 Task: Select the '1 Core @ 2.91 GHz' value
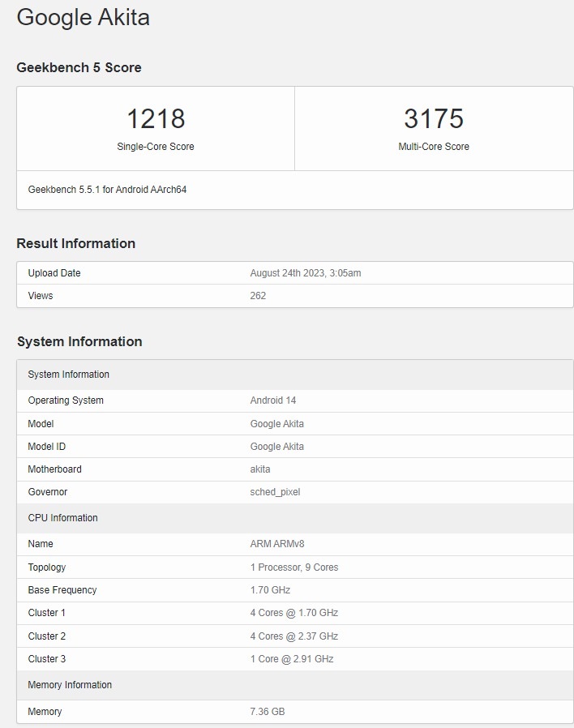pyautogui.click(x=292, y=659)
